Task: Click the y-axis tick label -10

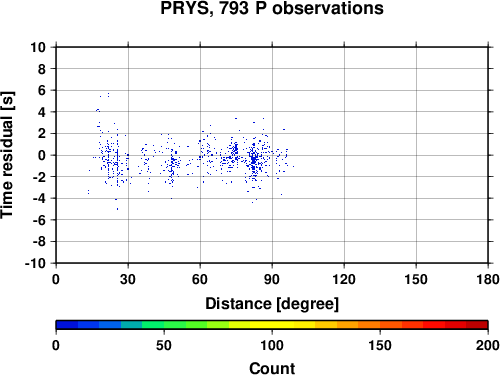Action: coord(35,263)
